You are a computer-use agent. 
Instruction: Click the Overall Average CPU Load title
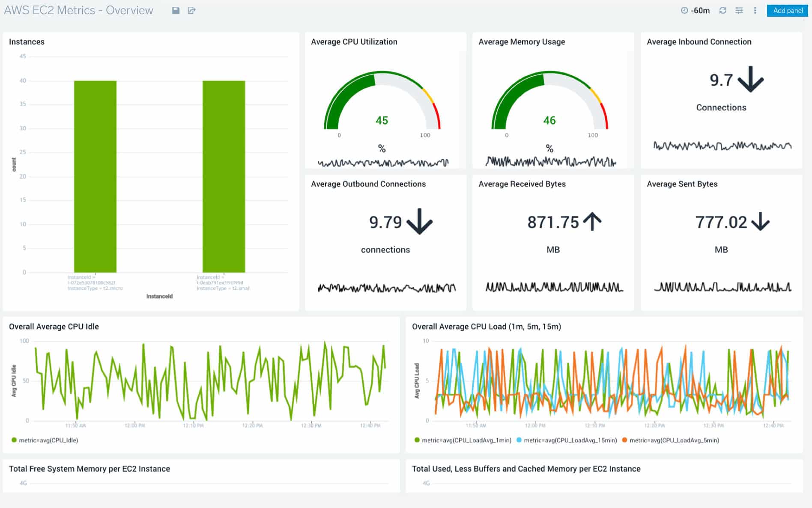(487, 327)
